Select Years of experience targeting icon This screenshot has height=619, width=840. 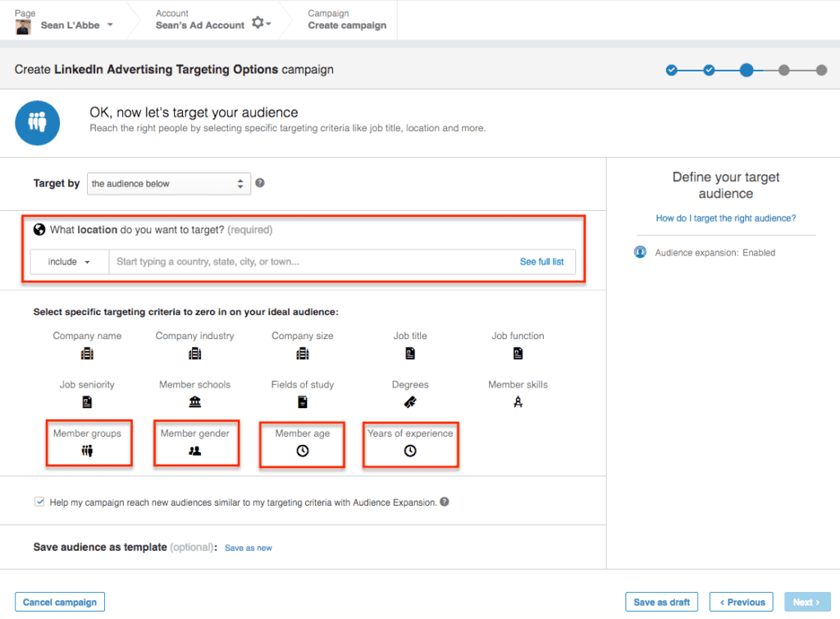[x=410, y=450]
